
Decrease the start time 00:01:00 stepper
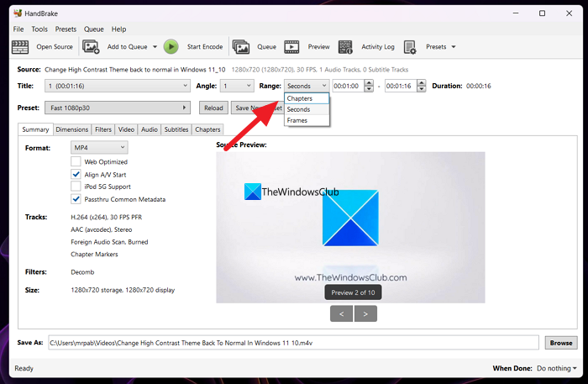pyautogui.click(x=369, y=89)
